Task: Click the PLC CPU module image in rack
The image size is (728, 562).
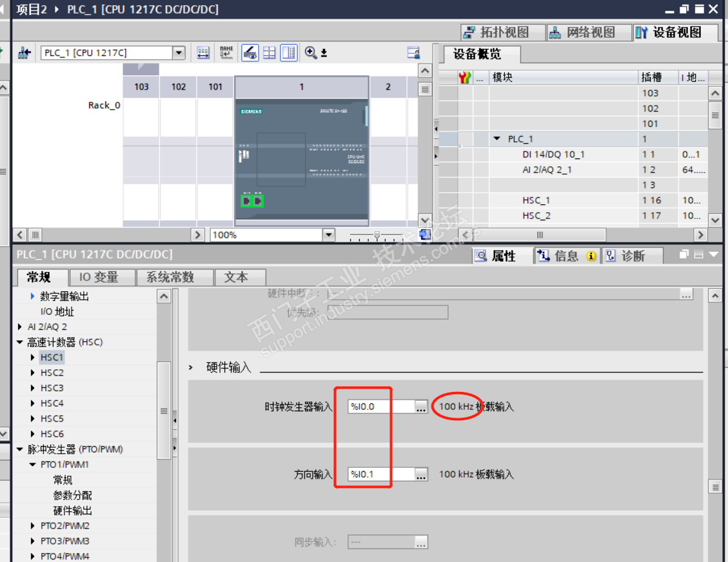Action: [302, 160]
